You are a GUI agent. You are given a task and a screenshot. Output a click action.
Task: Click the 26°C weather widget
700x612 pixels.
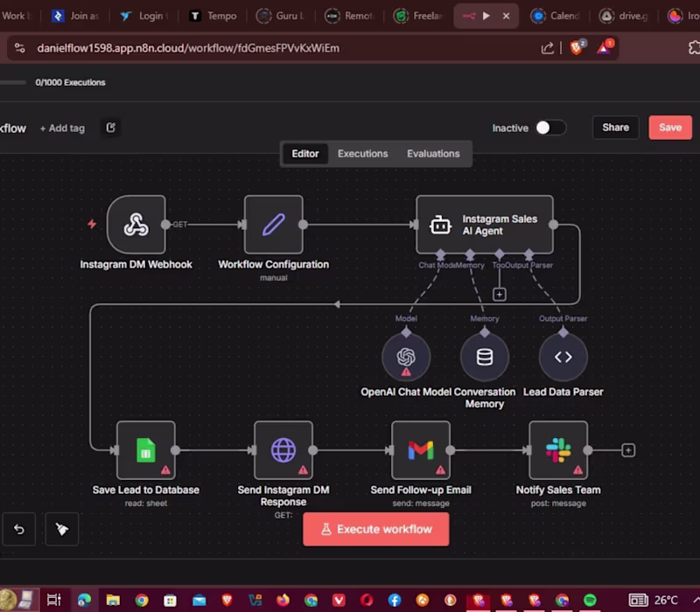tap(654, 600)
